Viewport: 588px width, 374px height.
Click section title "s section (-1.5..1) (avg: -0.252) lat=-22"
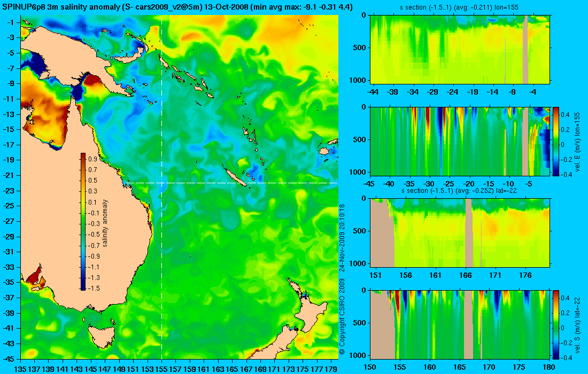(x=459, y=190)
